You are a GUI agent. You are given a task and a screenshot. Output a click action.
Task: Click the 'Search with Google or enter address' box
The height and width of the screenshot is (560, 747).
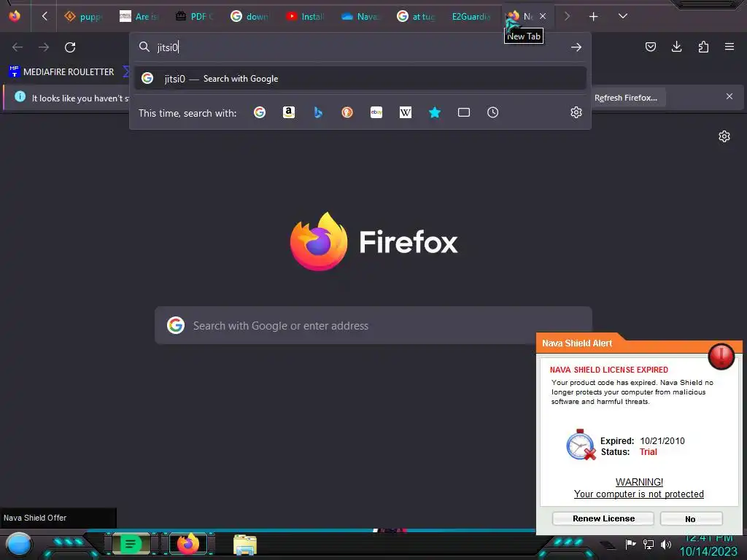(373, 326)
